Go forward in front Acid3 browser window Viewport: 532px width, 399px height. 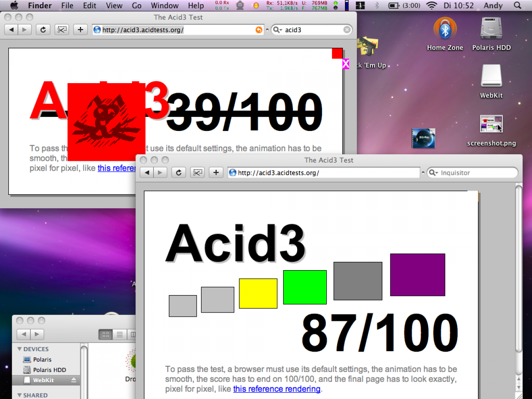160,172
